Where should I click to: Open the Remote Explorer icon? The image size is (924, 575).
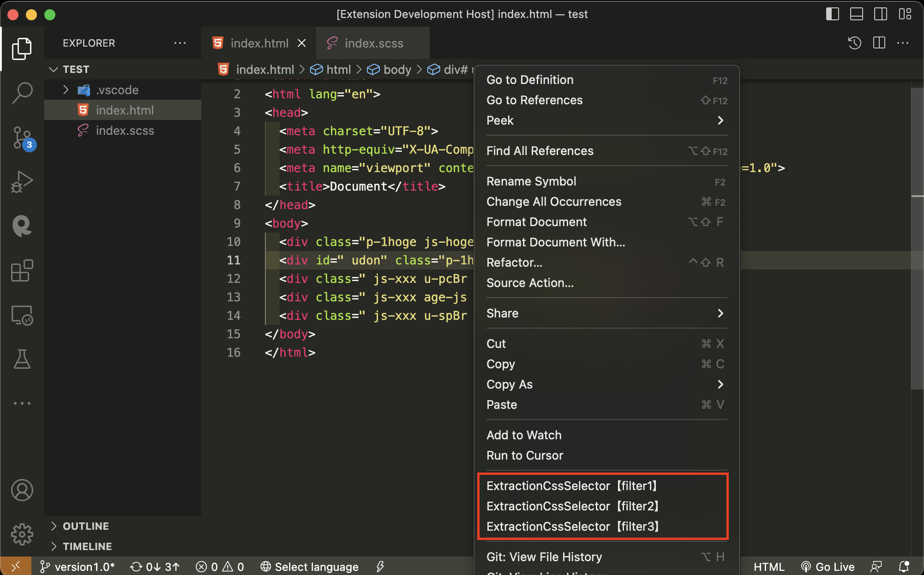coord(22,316)
